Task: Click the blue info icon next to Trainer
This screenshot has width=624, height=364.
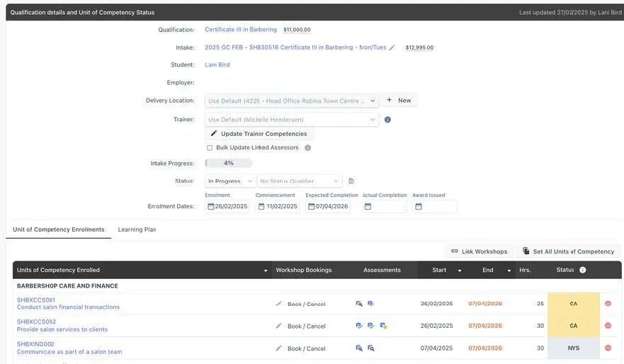Action: (x=387, y=120)
